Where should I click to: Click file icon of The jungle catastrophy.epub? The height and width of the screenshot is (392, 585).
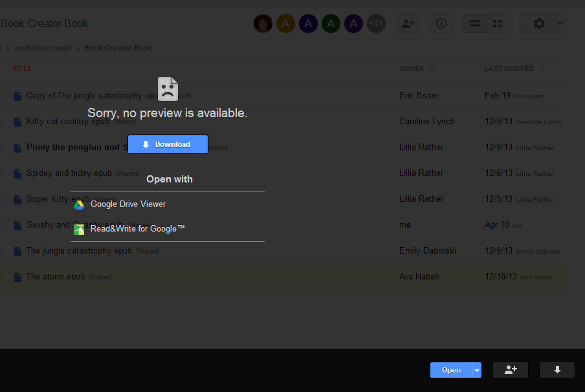click(17, 252)
